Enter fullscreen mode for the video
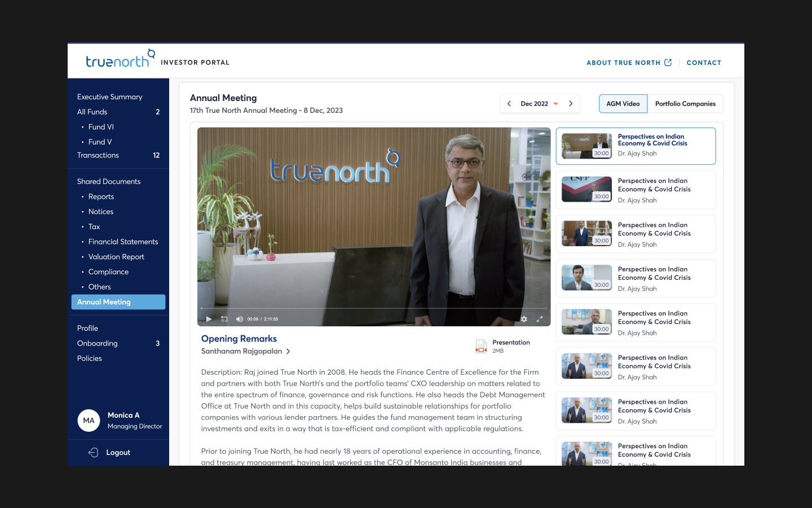The image size is (812, 508). click(540, 319)
